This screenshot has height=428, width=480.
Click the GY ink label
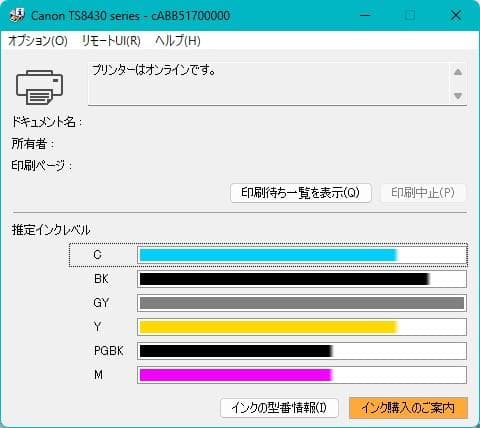(101, 303)
